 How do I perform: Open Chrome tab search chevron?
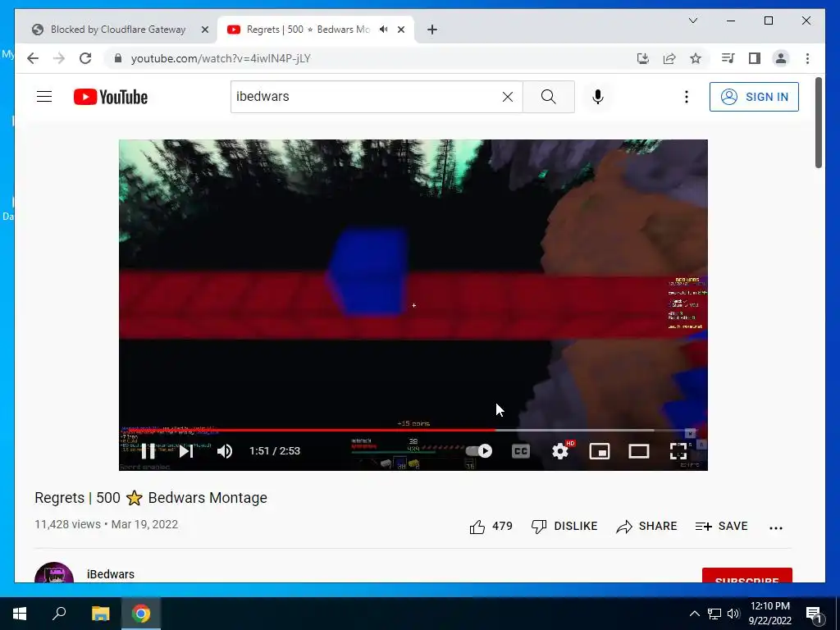click(692, 21)
